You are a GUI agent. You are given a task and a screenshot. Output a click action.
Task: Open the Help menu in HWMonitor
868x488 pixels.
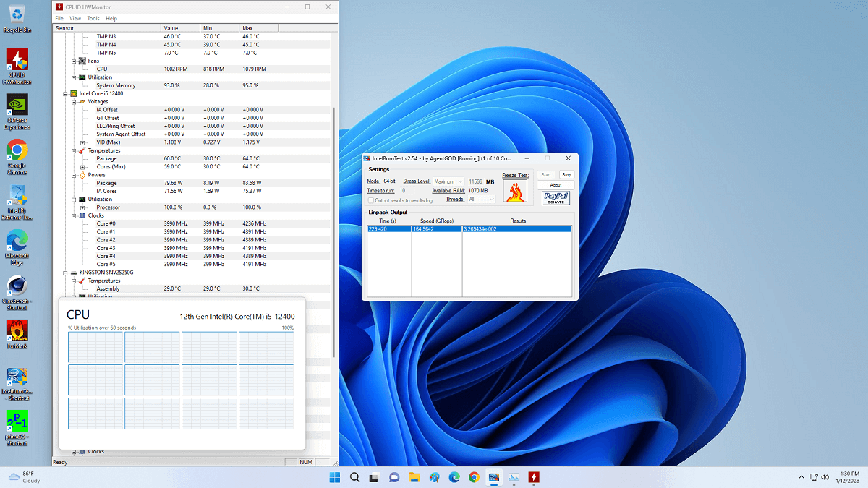111,18
